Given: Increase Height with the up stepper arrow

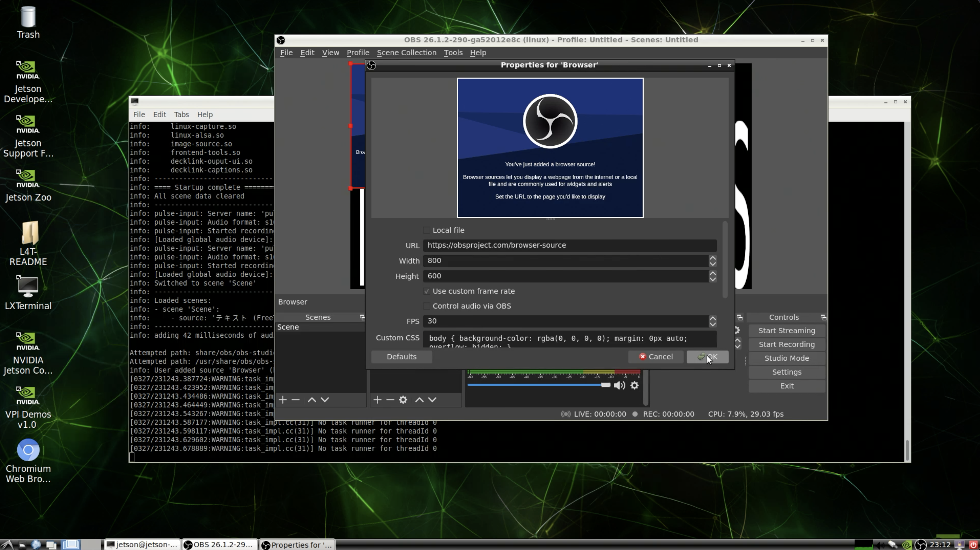Looking at the screenshot, I should [x=713, y=273].
